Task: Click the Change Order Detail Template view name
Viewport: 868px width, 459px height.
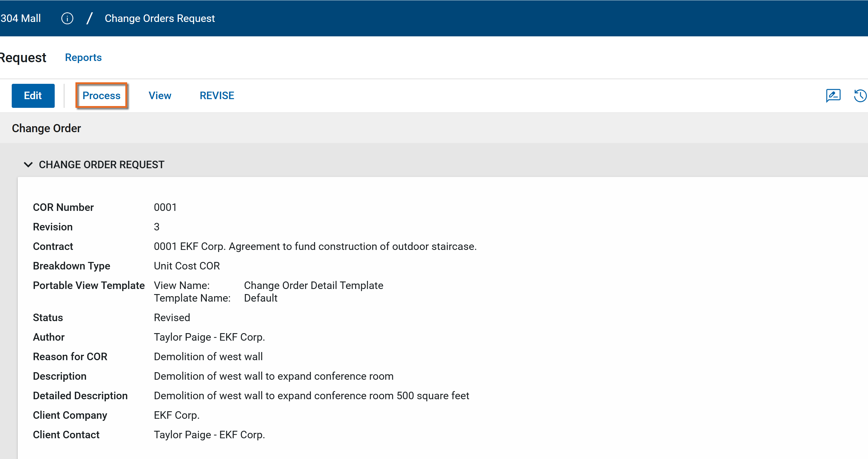Action: [x=313, y=286]
